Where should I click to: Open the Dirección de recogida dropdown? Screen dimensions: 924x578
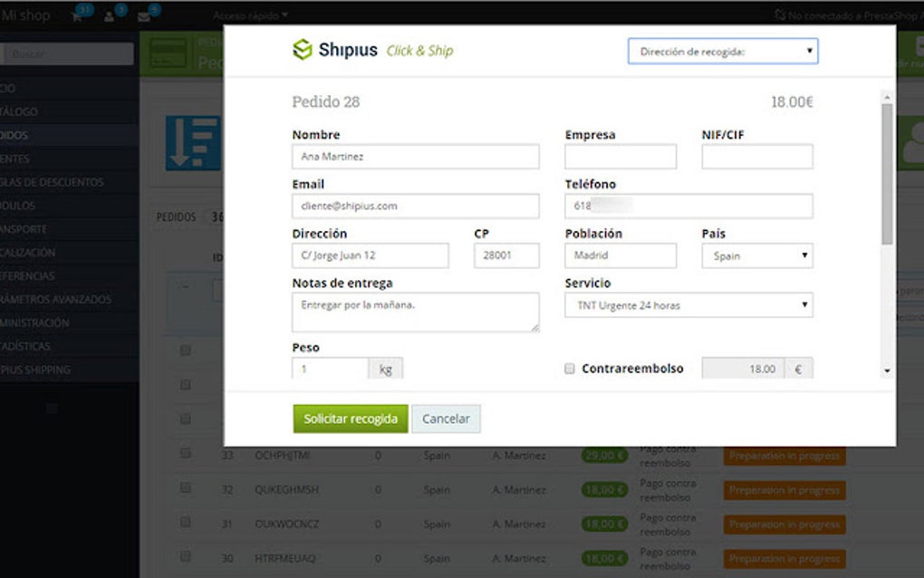pyautogui.click(x=723, y=51)
